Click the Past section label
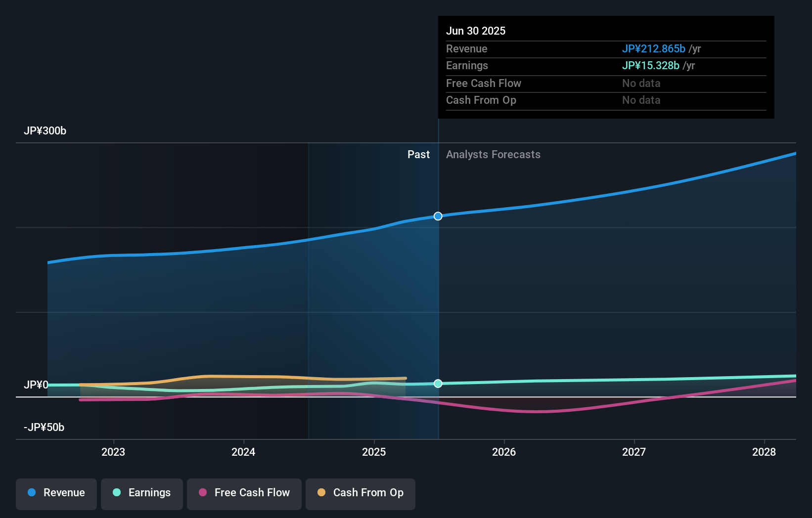Screen dimensions: 812x518 click(419, 154)
